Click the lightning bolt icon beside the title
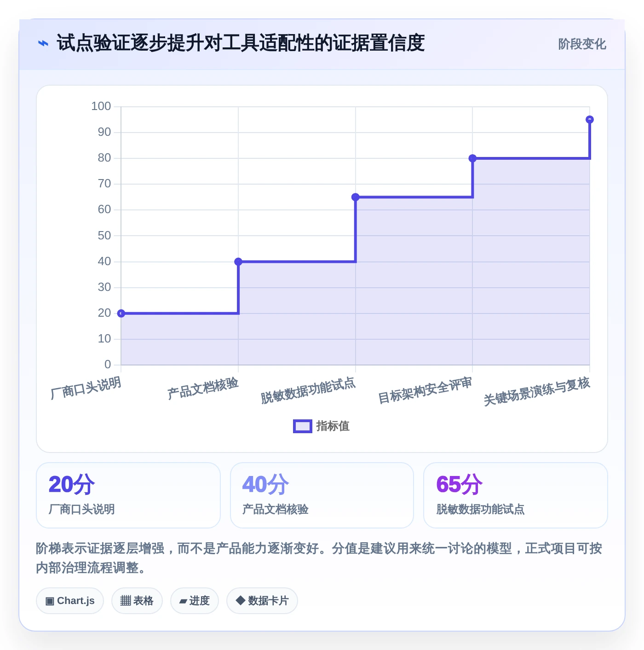This screenshot has height=650, width=644. coord(43,44)
